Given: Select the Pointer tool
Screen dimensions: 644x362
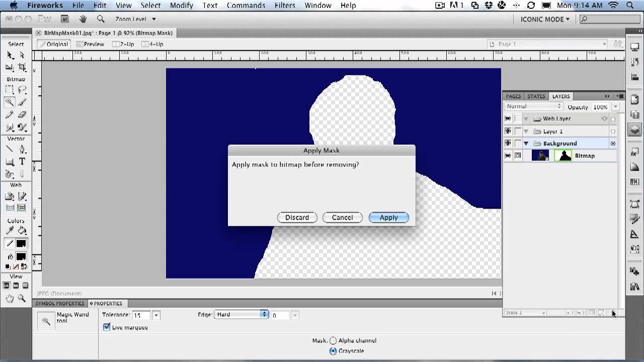Looking at the screenshot, I should tap(10, 55).
